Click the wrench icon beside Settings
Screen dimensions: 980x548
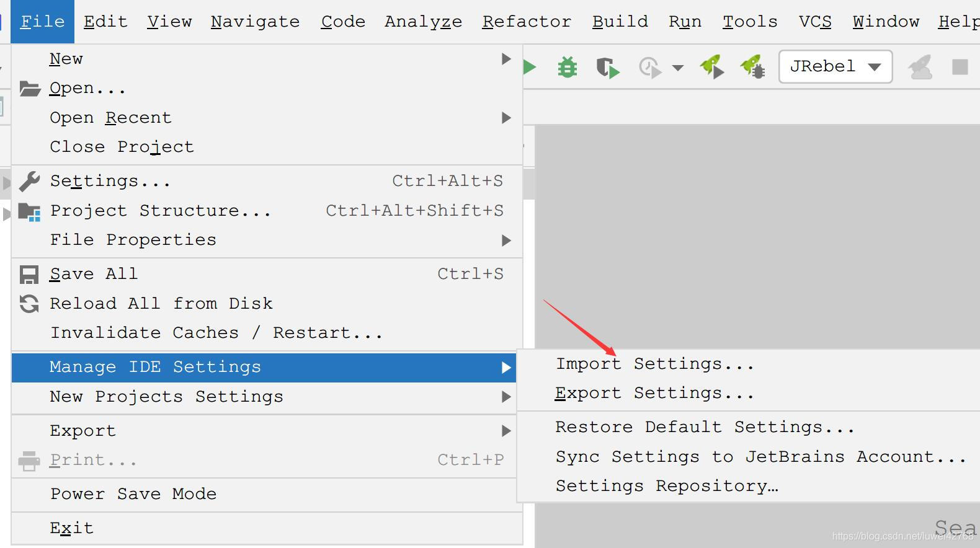[29, 181]
